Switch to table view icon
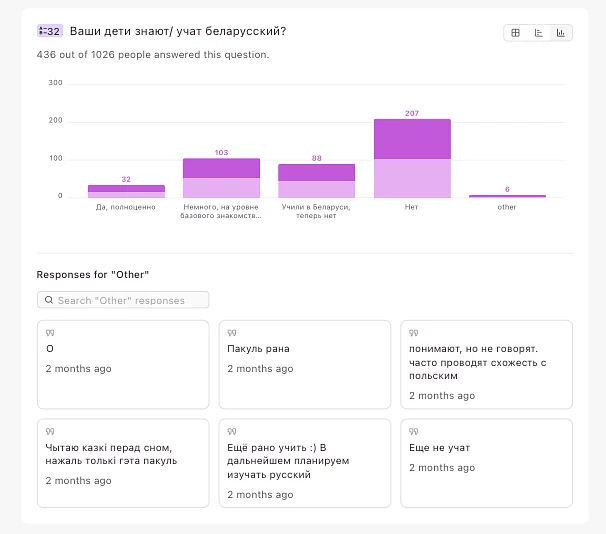The height and width of the screenshot is (534, 606). [x=516, y=33]
